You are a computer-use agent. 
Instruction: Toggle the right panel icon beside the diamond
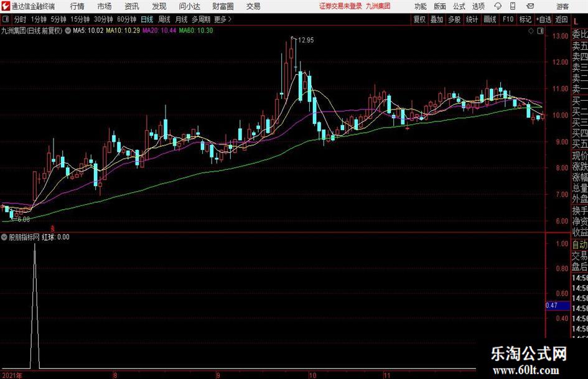click(540, 31)
